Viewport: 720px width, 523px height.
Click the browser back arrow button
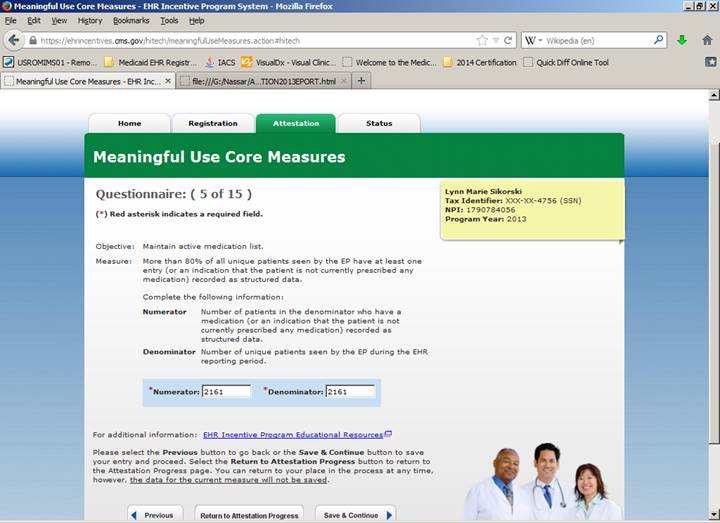[x=14, y=41]
